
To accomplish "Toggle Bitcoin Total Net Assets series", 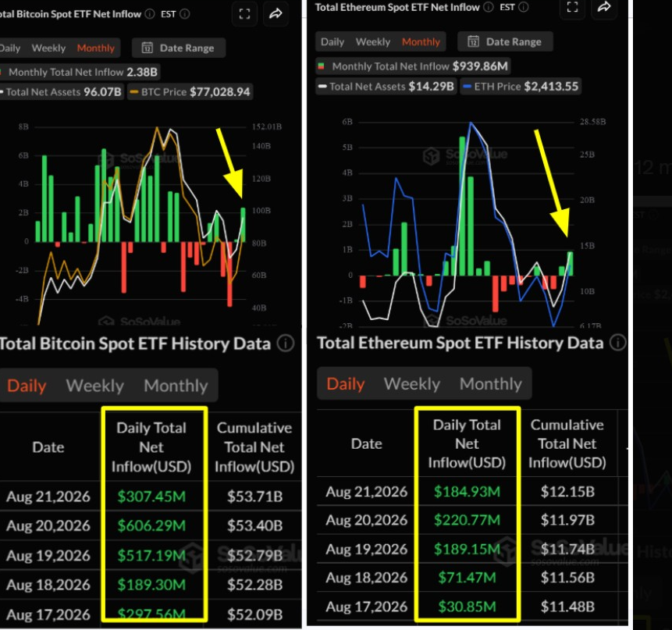I will tap(62, 91).
